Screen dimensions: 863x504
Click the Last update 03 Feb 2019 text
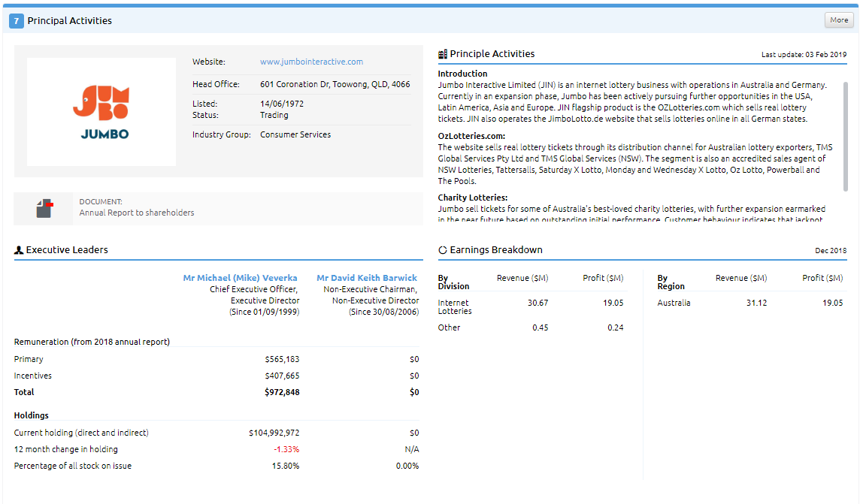coord(804,55)
